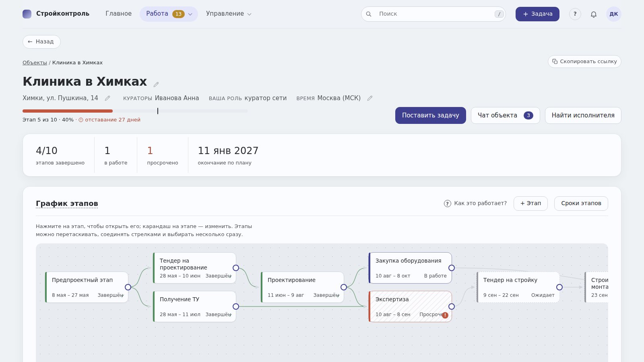Click the pencil icon beside Москва (МСК)

tap(370, 98)
